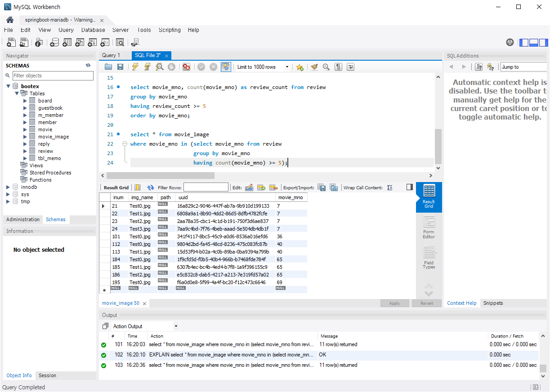Refresh the result grid data
The width and height of the screenshot is (550, 392).
151,187
